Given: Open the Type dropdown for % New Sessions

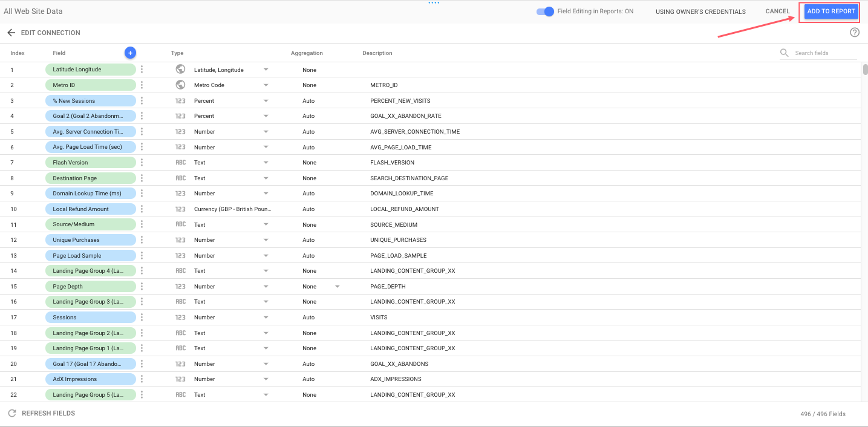Looking at the screenshot, I should point(266,100).
